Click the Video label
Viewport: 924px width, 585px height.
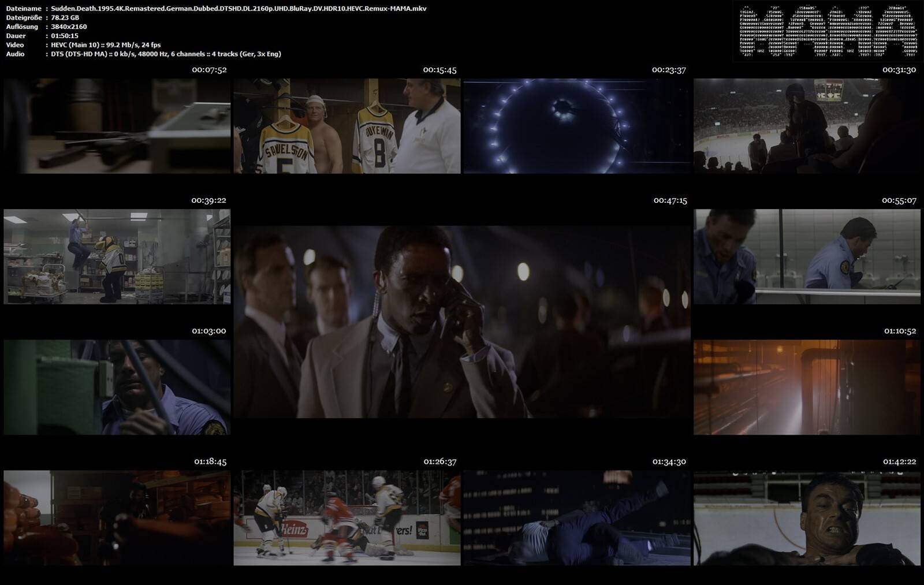click(x=15, y=45)
